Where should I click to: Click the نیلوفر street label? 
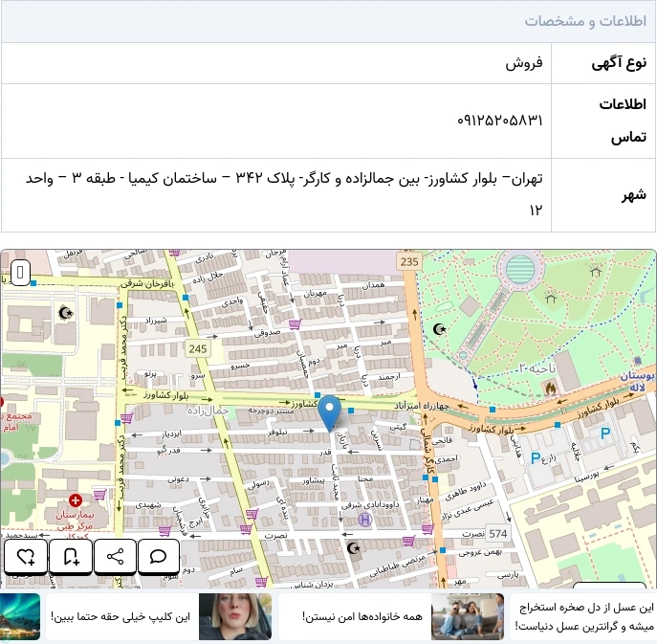click(277, 433)
